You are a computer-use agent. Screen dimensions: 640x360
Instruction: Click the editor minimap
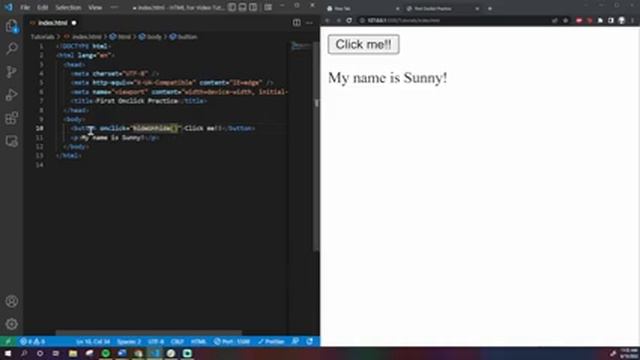pos(301,46)
